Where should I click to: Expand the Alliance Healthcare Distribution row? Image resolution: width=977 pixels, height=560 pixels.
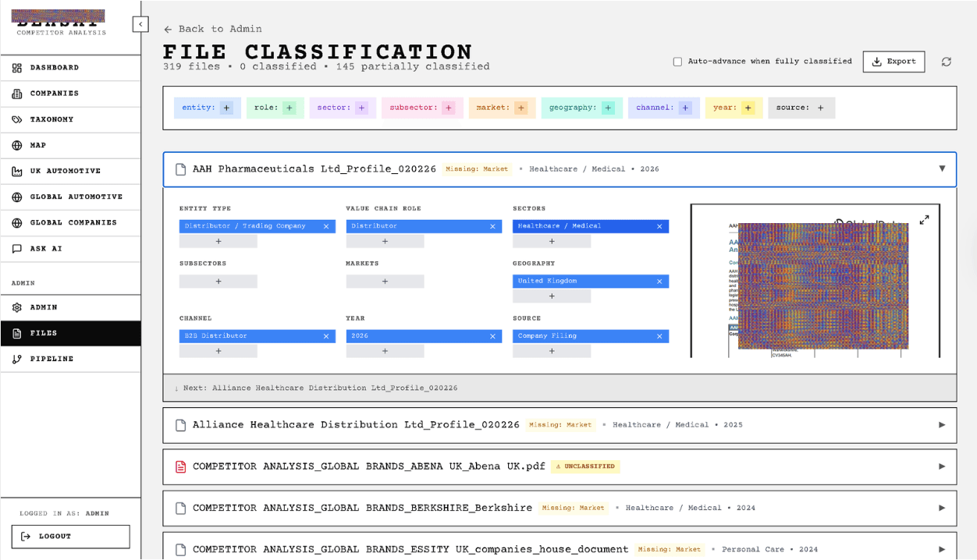pyautogui.click(x=942, y=425)
